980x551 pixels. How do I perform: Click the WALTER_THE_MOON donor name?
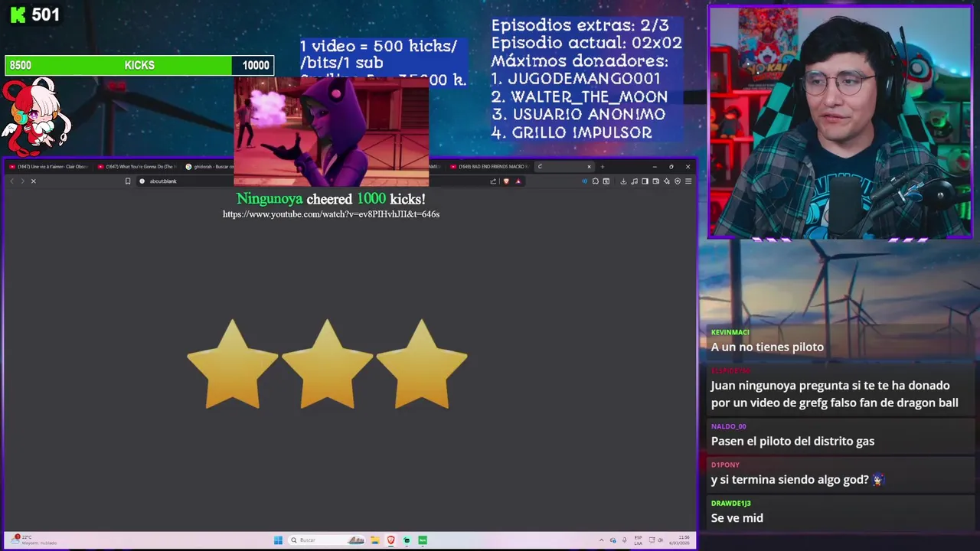pos(589,96)
